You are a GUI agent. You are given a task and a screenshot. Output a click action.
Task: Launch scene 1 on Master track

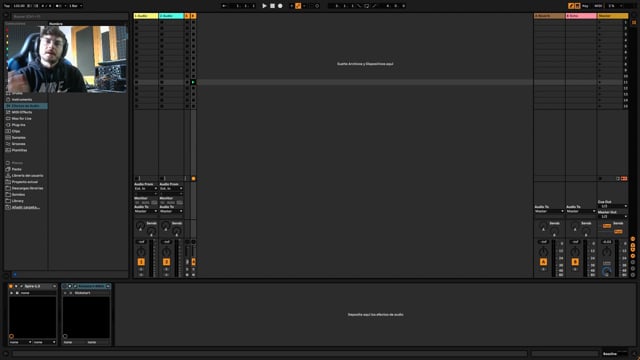(600, 22)
